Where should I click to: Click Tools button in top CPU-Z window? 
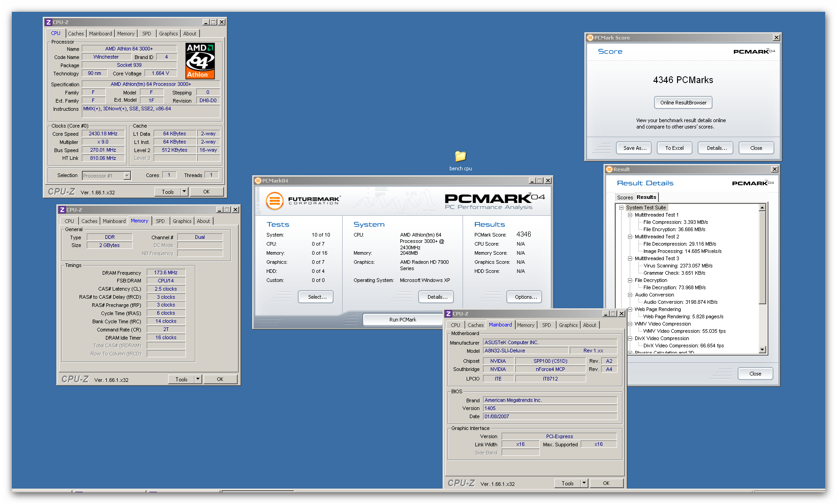click(x=168, y=192)
